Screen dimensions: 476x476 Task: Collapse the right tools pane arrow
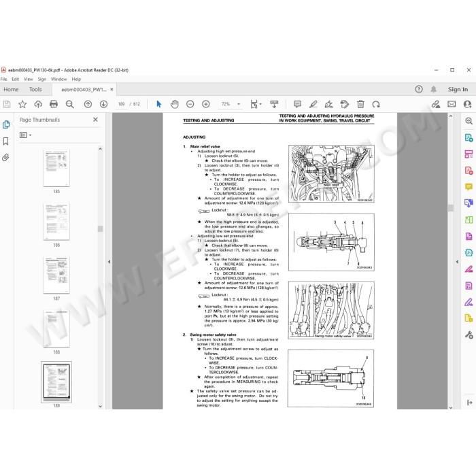(x=457, y=261)
